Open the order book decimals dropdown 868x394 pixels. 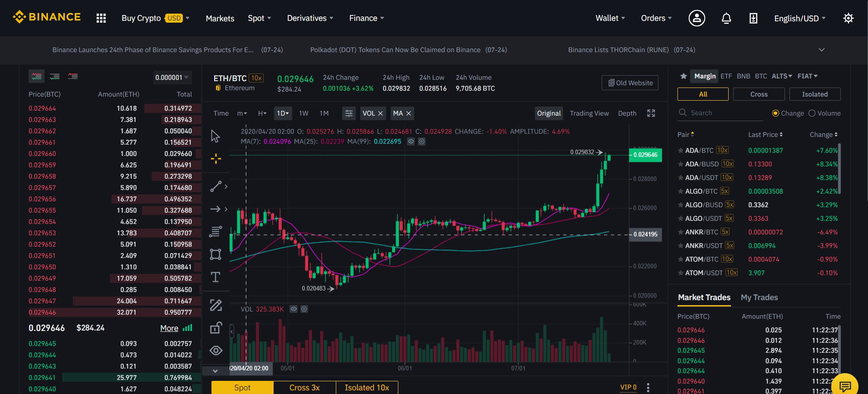tap(172, 78)
